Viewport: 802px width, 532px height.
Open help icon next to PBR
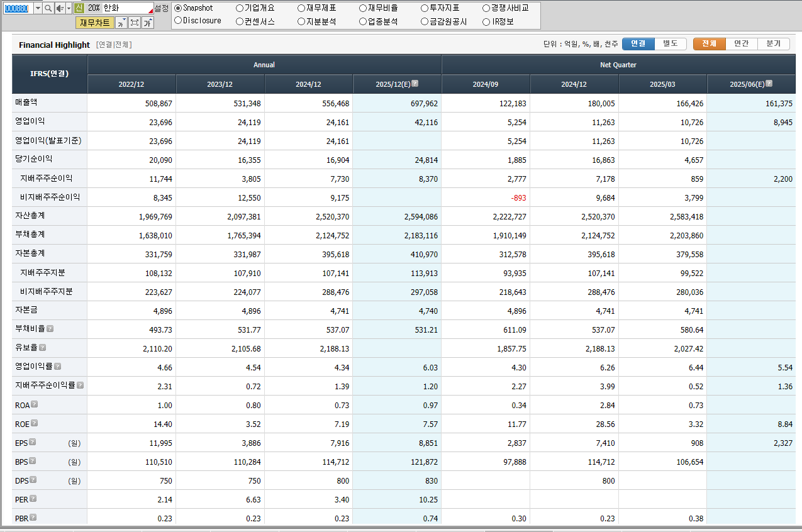point(33,517)
